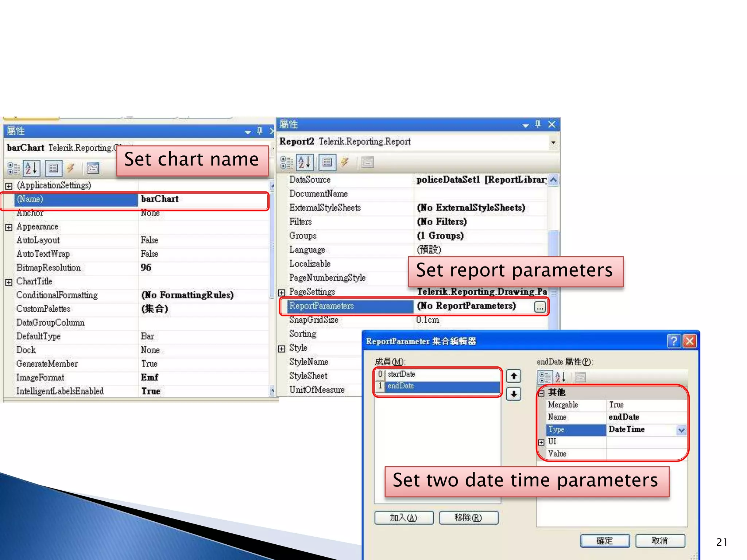The width and height of the screenshot is (747, 560).
Task: Click Alphabetical sort icon in barChart properties
Action: (32, 168)
